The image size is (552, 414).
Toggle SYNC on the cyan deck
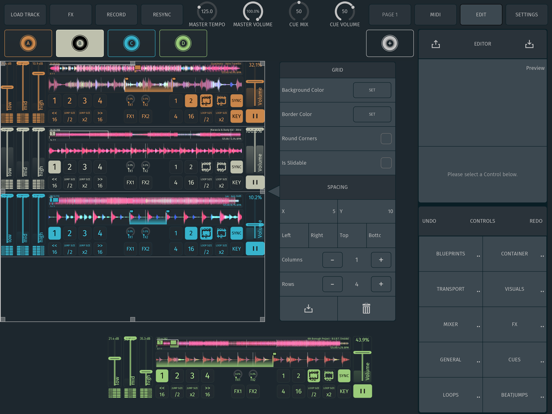pyautogui.click(x=236, y=233)
